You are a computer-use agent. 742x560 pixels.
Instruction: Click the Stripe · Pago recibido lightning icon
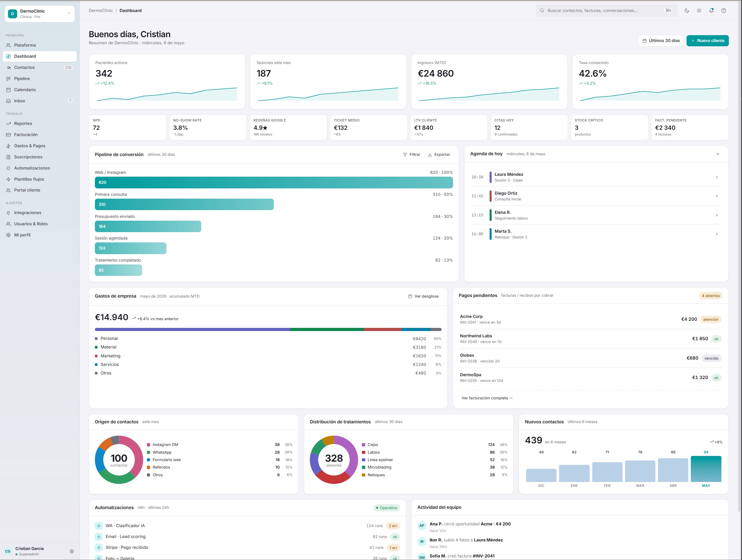pyautogui.click(x=99, y=548)
